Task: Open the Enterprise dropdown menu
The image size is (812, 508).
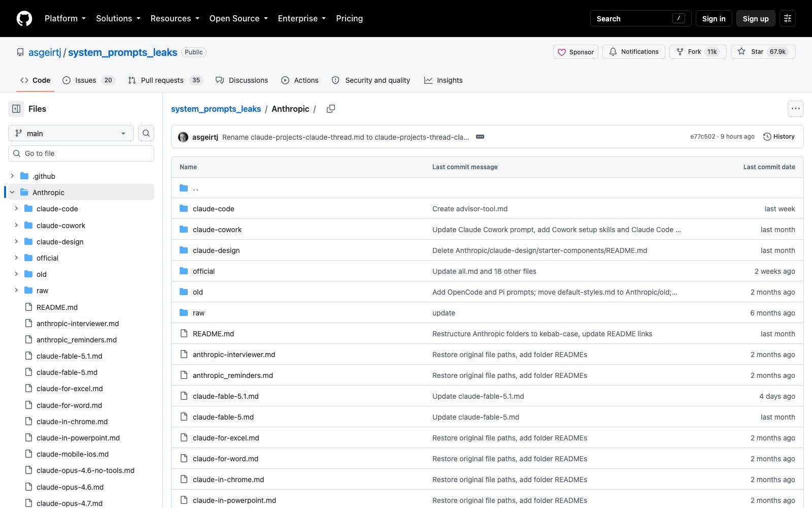Action: coord(301,18)
